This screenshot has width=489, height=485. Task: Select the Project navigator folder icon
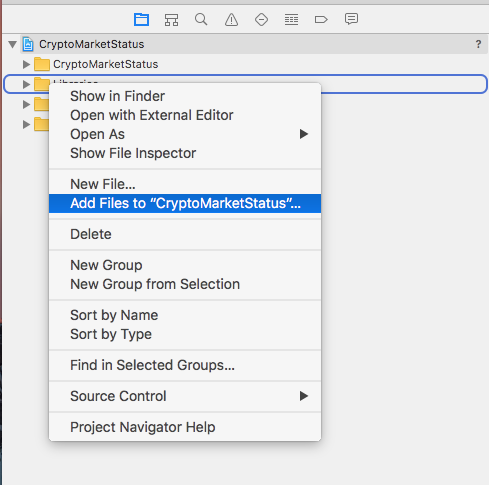click(x=141, y=19)
